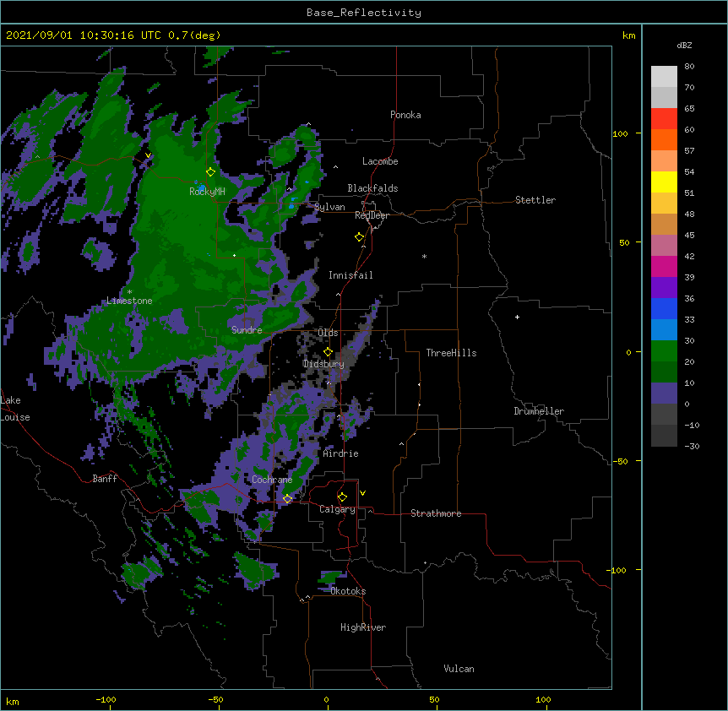Viewport: 728px width, 711px height.
Task: Click the Didsbury label
Action: pyautogui.click(x=323, y=364)
